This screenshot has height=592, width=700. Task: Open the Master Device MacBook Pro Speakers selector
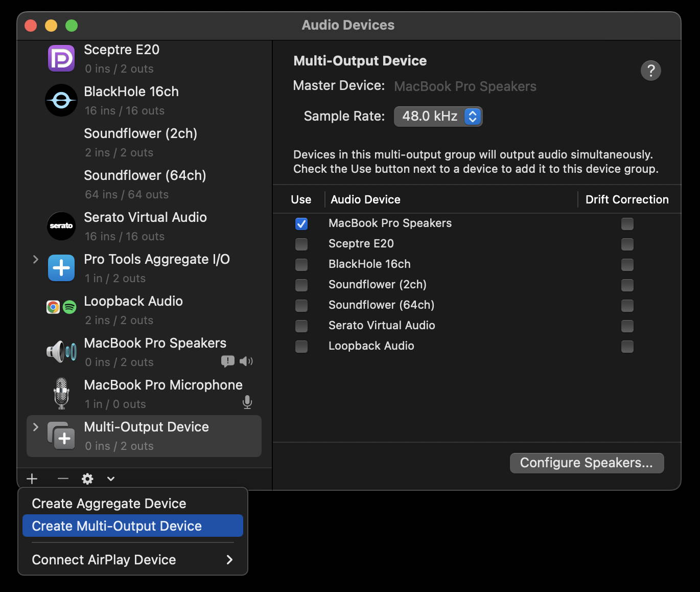(465, 86)
